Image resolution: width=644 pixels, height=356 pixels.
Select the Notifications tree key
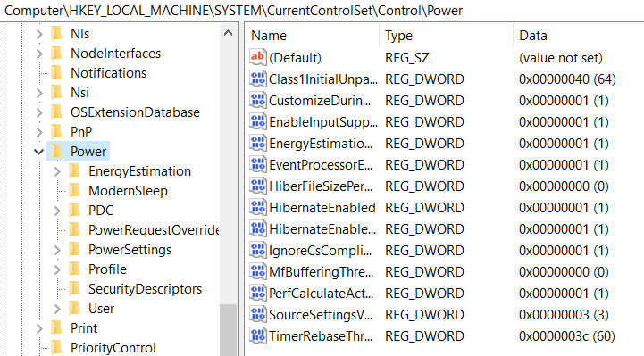108,73
